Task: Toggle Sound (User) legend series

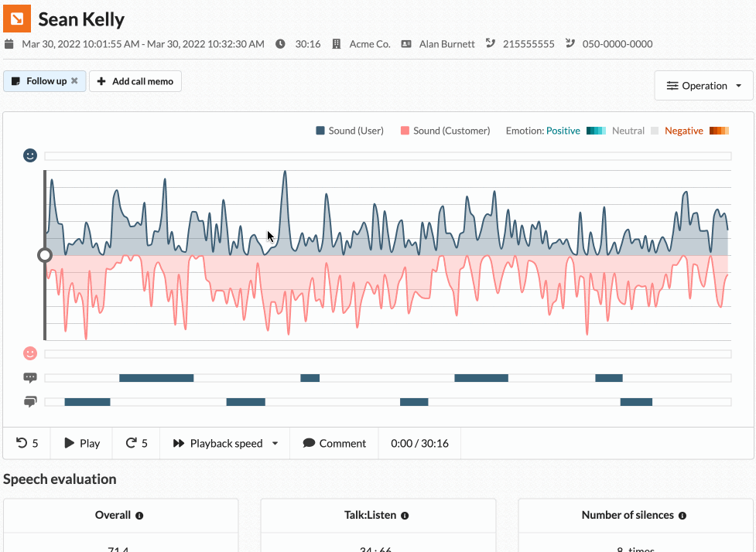Action: pos(350,131)
